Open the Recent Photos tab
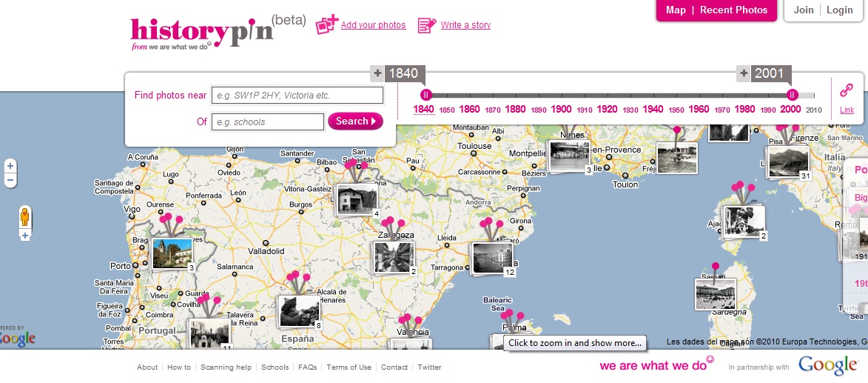The image size is (868, 383). point(733,10)
